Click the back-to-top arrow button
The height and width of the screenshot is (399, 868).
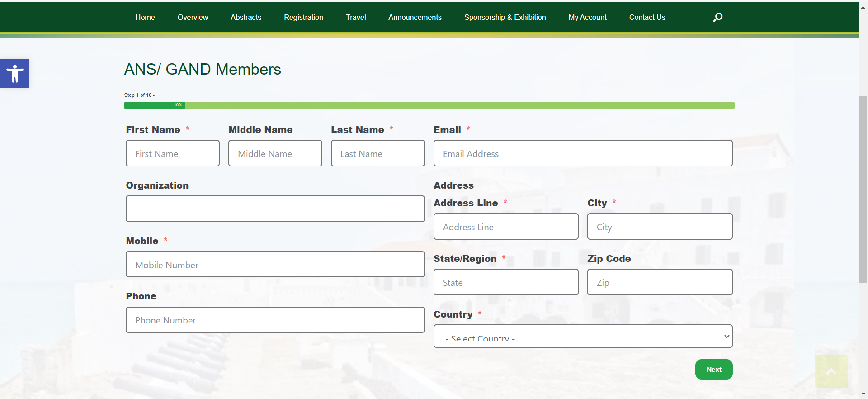tap(831, 371)
